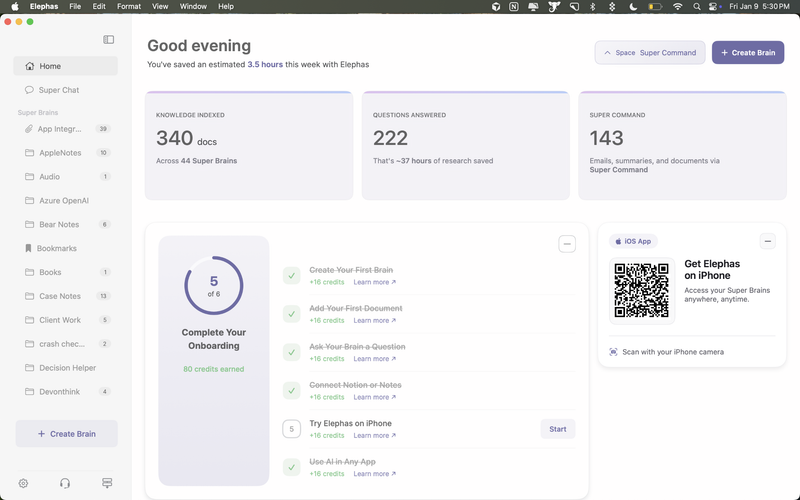Open Spotlight search icon

click(696, 7)
